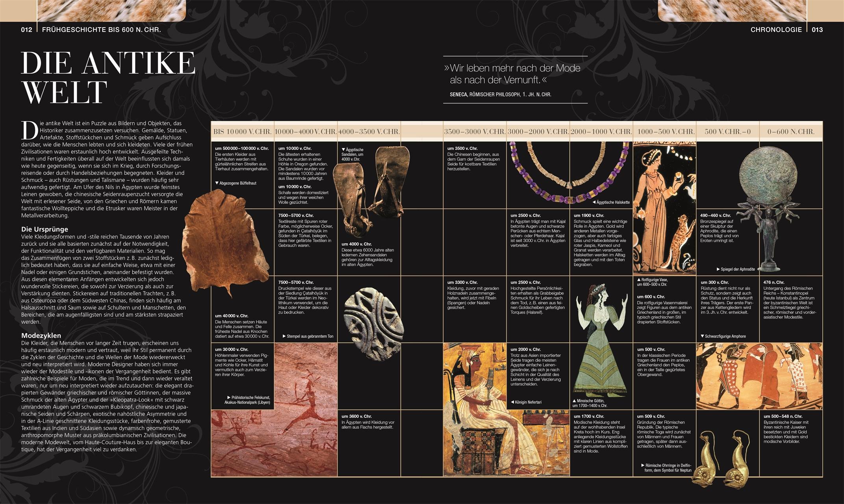Click the '0–600 N. CHR.' column header
Image resolution: width=844 pixels, height=504 pixels.
pyautogui.click(x=791, y=132)
